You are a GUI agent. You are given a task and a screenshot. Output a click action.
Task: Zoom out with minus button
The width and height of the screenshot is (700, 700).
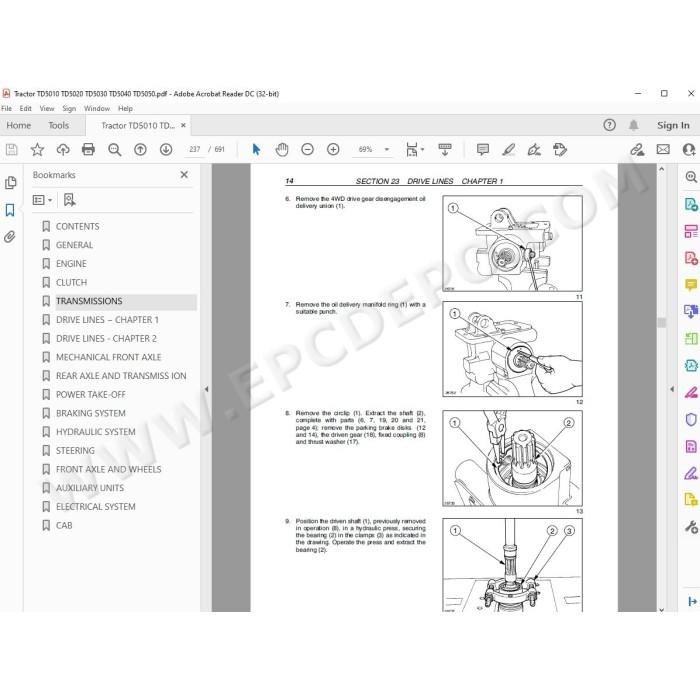(308, 149)
